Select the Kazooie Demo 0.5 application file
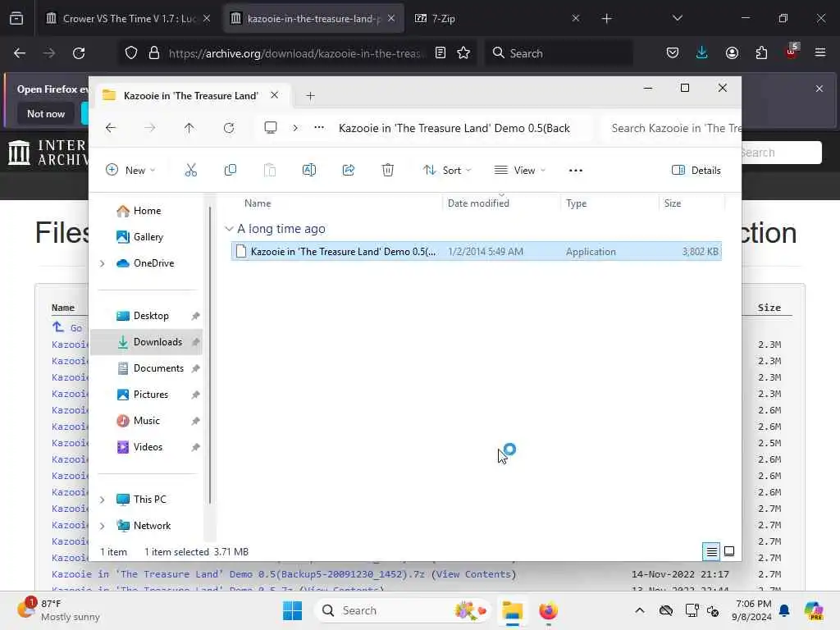This screenshot has height=630, width=840. tap(477, 251)
